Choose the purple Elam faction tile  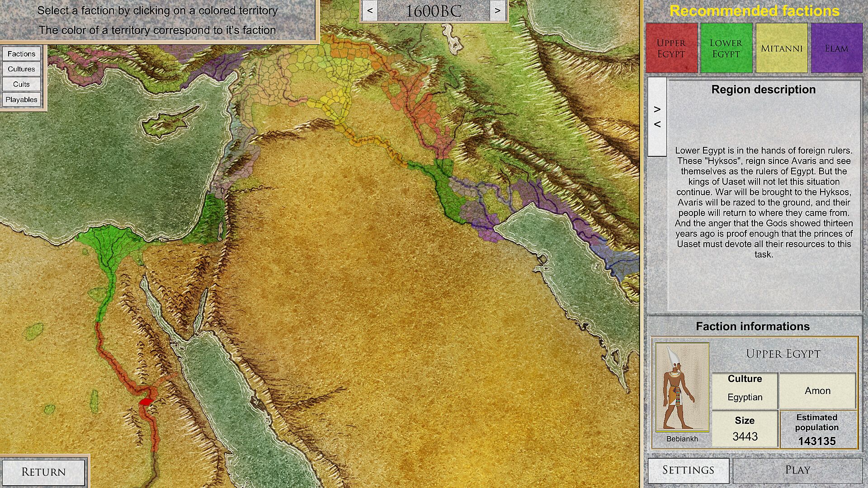point(836,48)
